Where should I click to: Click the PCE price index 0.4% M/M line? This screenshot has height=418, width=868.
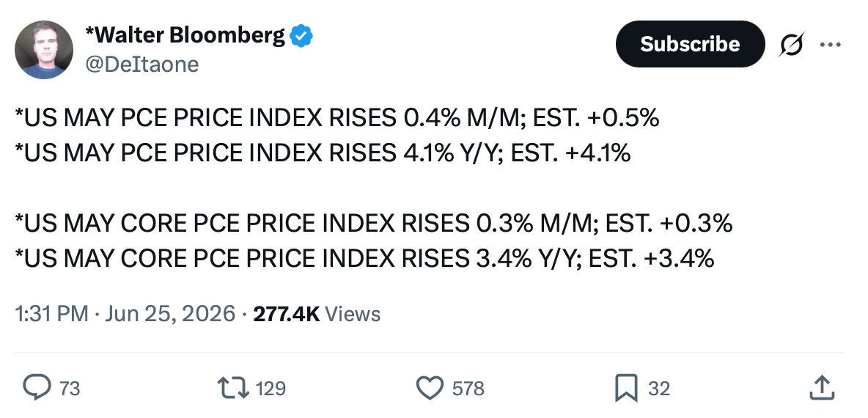[x=337, y=118]
